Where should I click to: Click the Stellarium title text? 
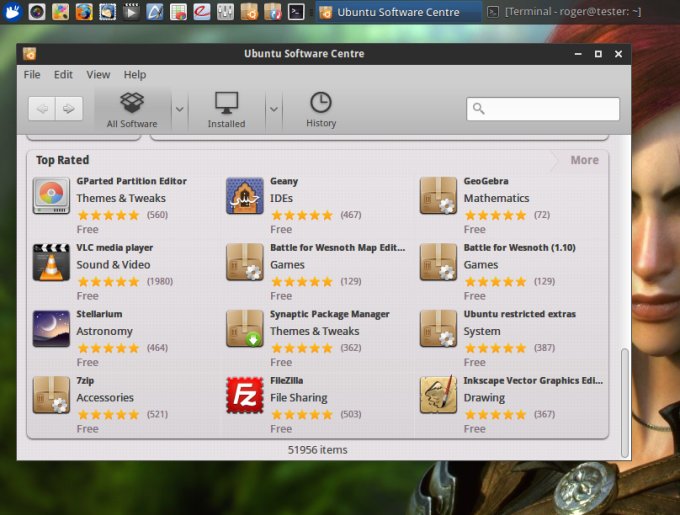99,314
